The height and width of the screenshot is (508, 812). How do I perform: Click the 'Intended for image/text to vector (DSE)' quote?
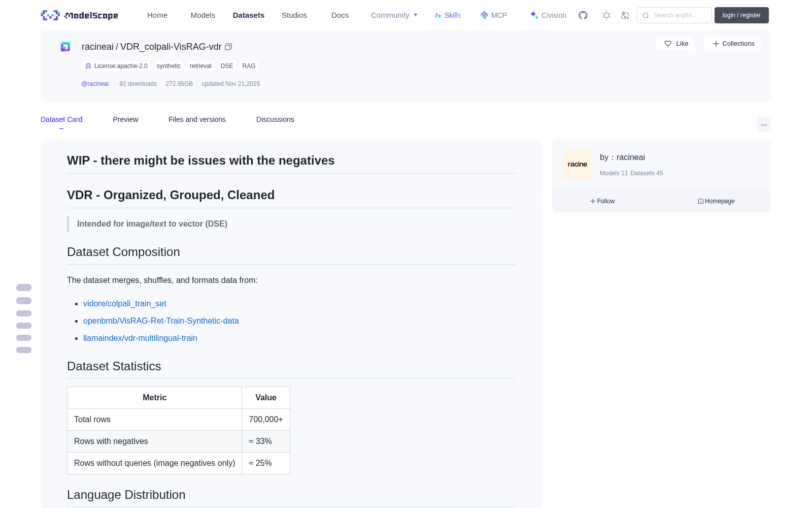(x=152, y=224)
